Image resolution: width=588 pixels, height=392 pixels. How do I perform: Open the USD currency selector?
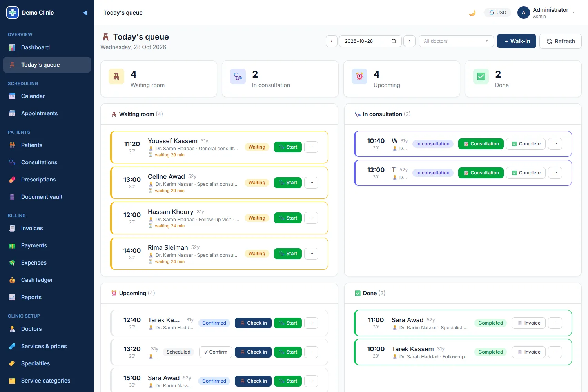pos(497,13)
